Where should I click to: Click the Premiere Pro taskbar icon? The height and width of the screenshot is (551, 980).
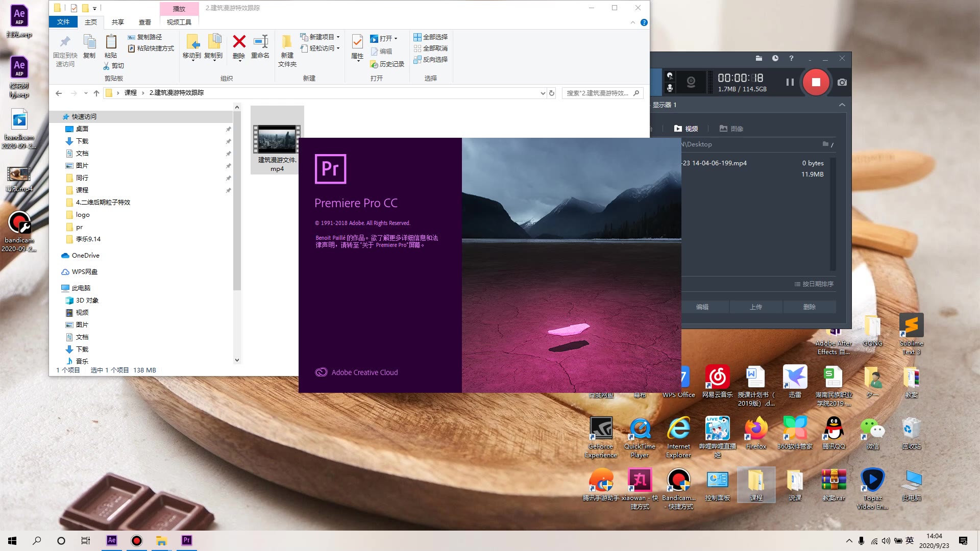186,540
